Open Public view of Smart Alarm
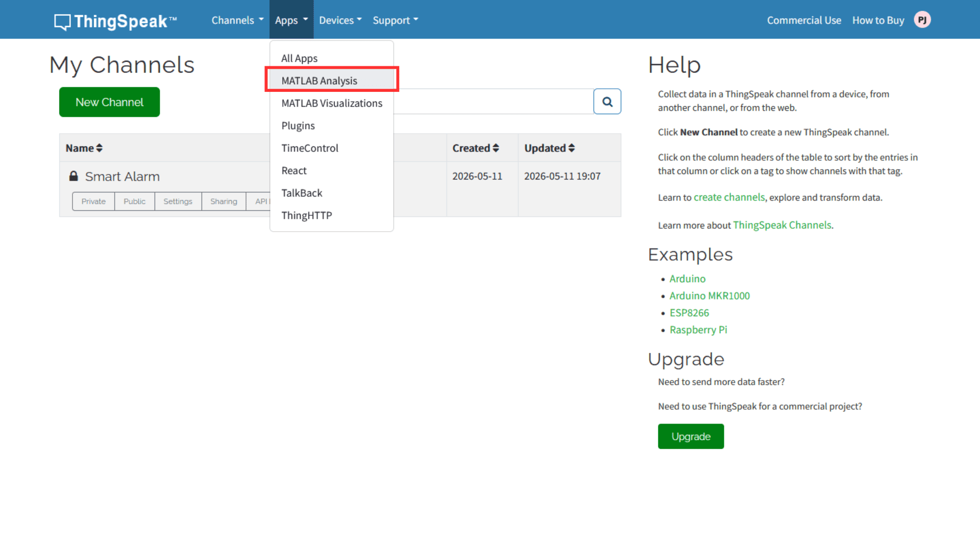Image resolution: width=980 pixels, height=551 pixels. [x=134, y=202]
